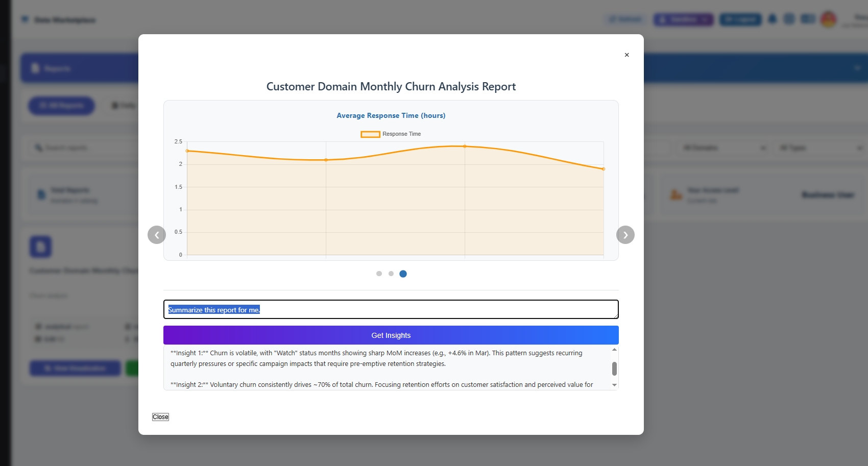
Task: Click the blue report file icon on the churn report card
Action: point(41,246)
